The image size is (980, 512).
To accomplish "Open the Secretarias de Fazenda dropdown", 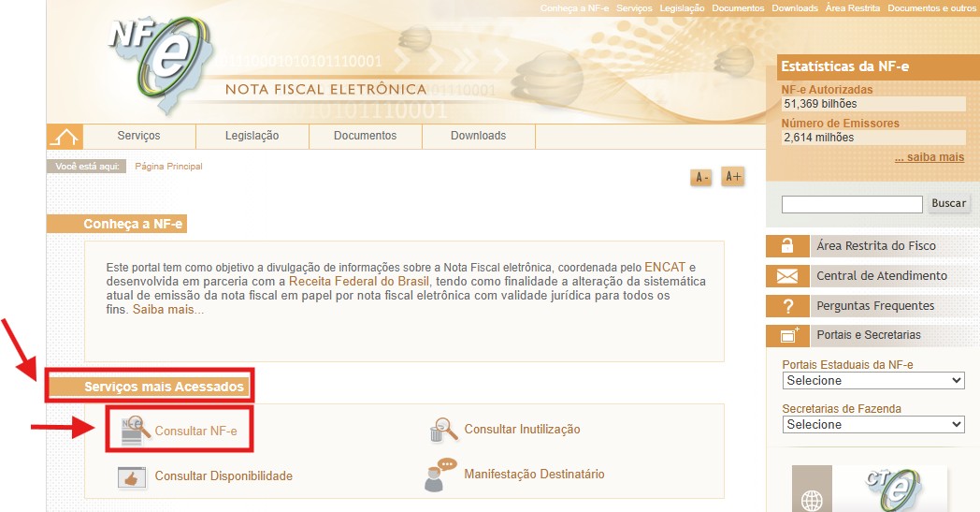I will point(873,424).
